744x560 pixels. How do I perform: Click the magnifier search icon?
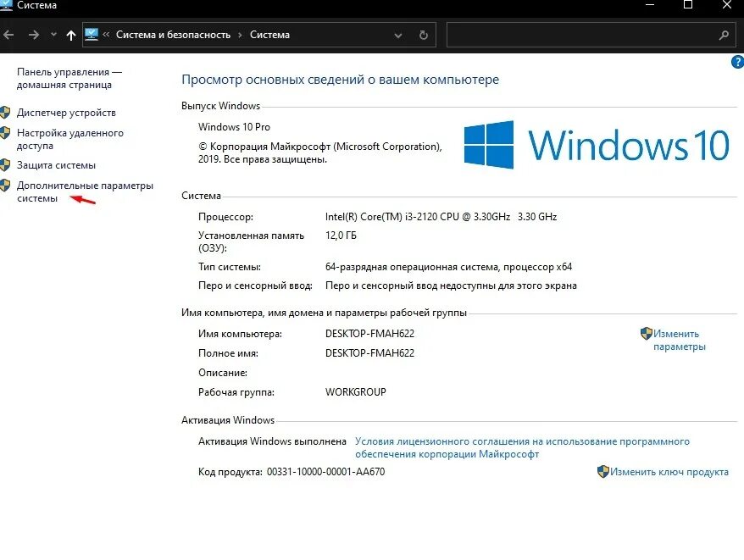[724, 35]
